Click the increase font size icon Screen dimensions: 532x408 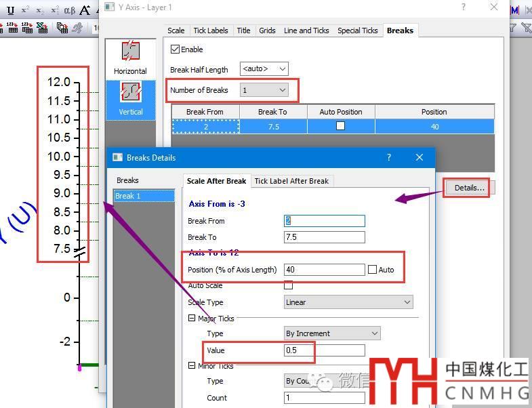click(85, 10)
